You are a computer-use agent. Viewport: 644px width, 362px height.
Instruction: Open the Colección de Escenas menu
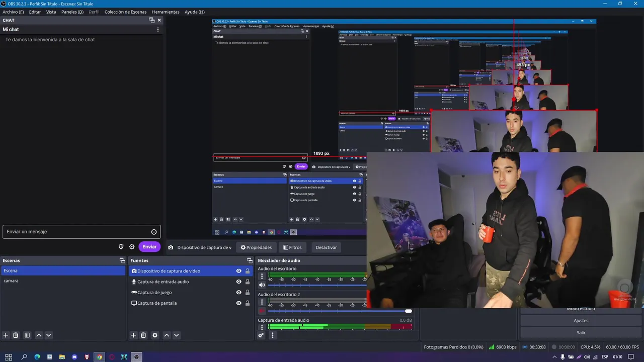point(126,12)
